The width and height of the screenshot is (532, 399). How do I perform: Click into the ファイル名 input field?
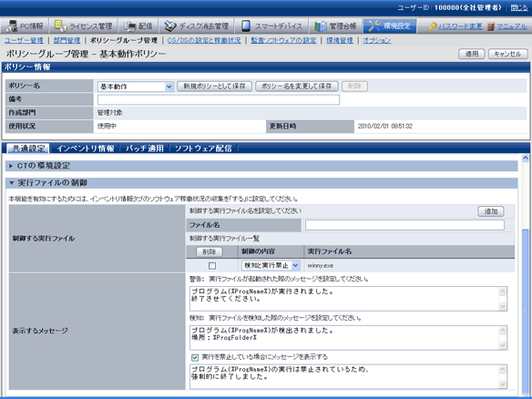click(x=404, y=225)
